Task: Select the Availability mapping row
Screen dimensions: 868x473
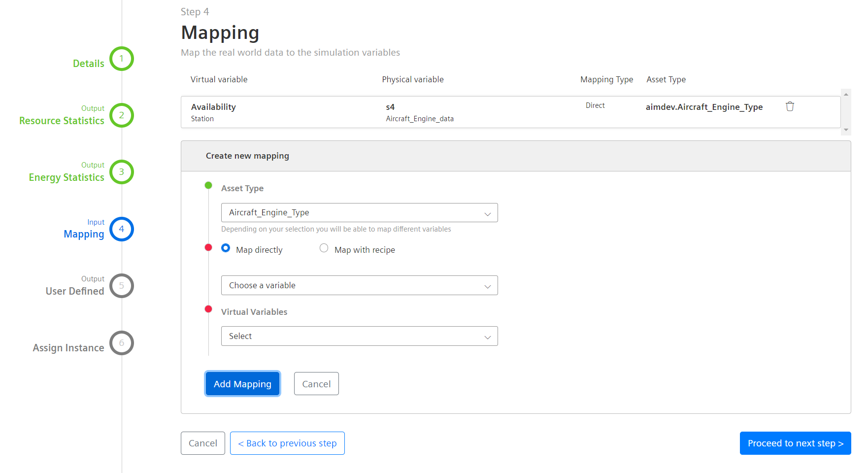Action: click(x=510, y=112)
